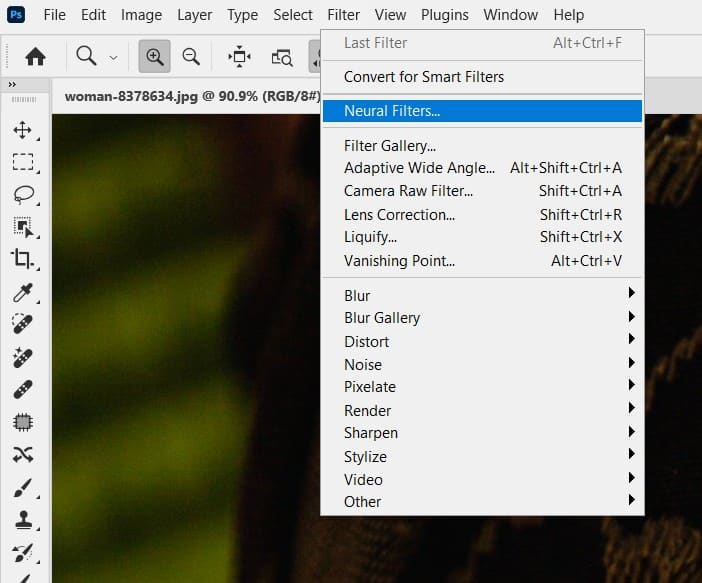The width and height of the screenshot is (702, 583).
Task: Open the Window menu
Action: pyautogui.click(x=510, y=15)
